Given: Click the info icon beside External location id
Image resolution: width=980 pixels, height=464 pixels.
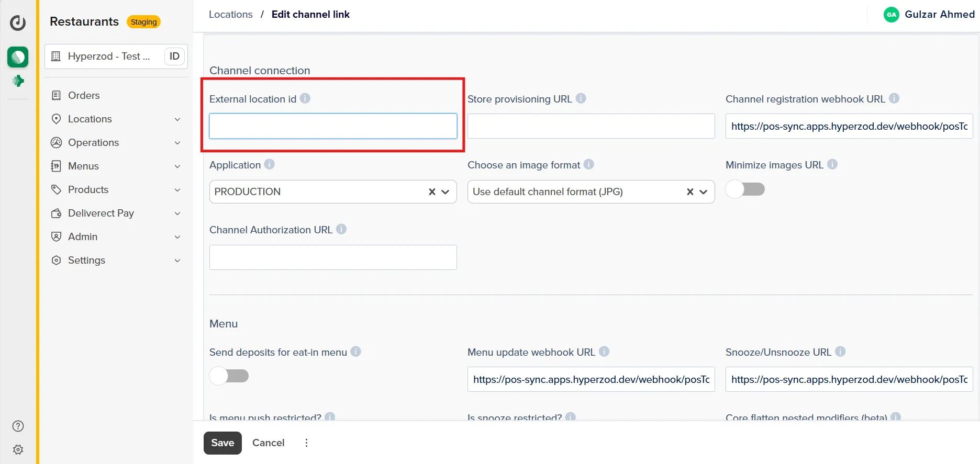Looking at the screenshot, I should click(305, 98).
